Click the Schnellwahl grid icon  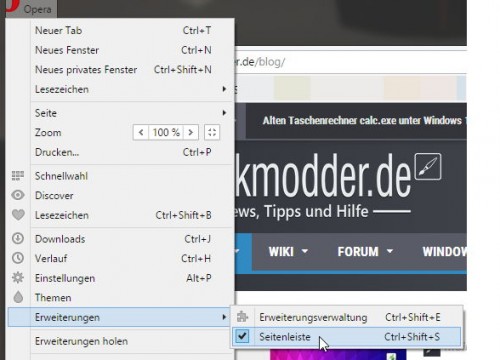pyautogui.click(x=18, y=176)
